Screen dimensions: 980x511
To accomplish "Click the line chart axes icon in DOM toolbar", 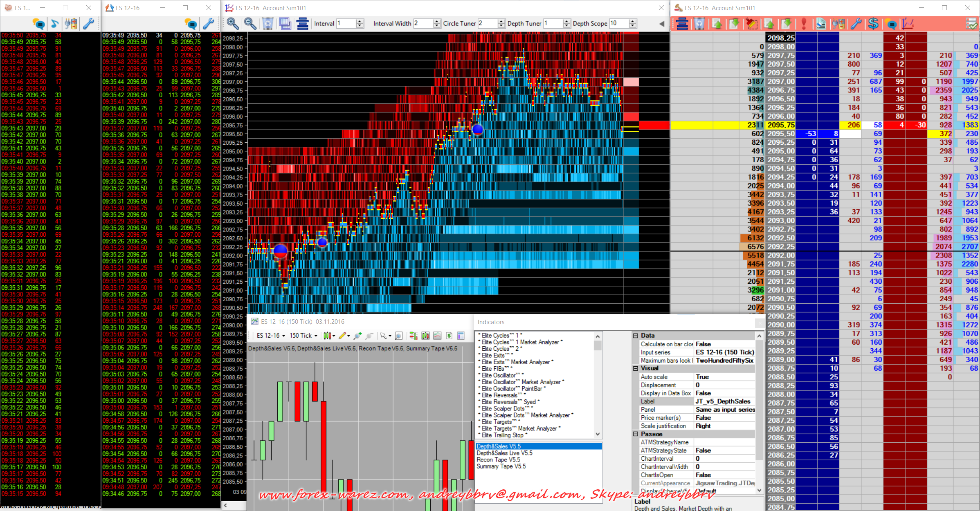I will click(908, 24).
